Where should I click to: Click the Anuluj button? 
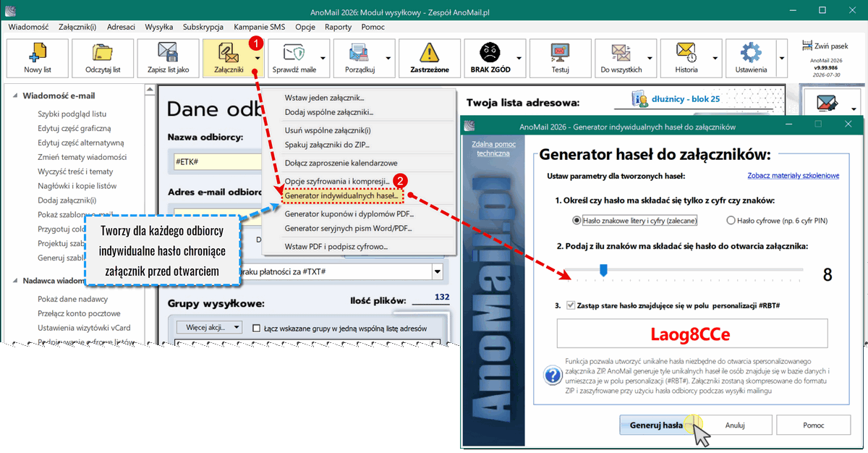[x=735, y=425]
